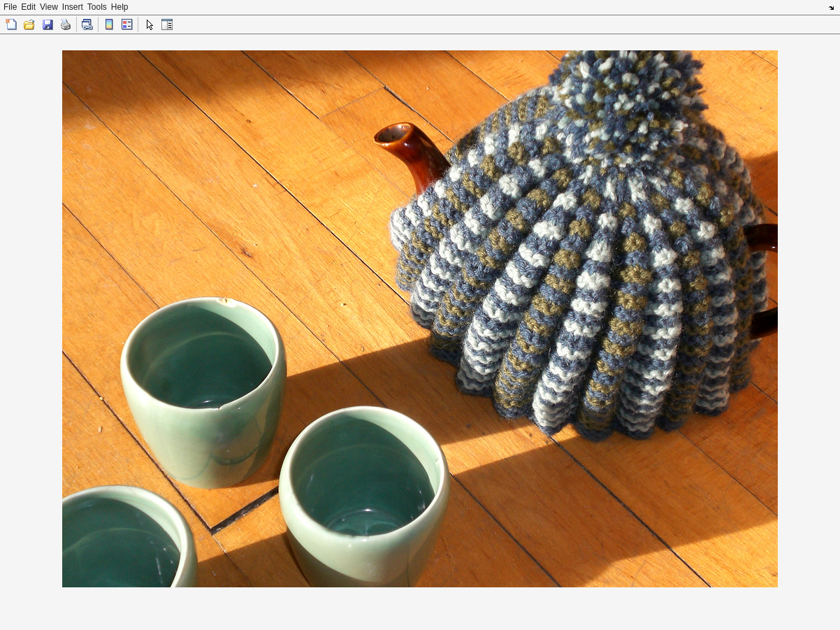Image resolution: width=840 pixels, height=630 pixels.
Task: Select the Edit Plot arrow tool
Action: (150, 24)
